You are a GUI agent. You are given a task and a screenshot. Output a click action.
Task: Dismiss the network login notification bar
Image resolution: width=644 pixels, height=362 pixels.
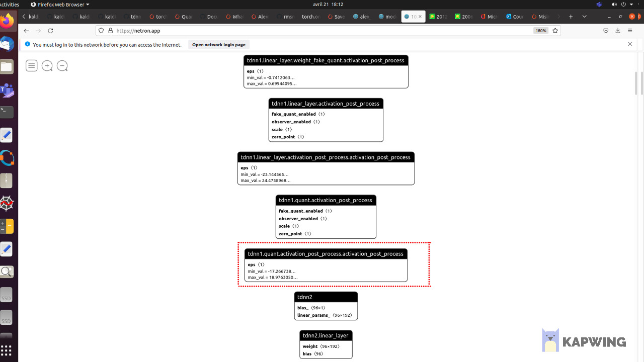[630, 44]
